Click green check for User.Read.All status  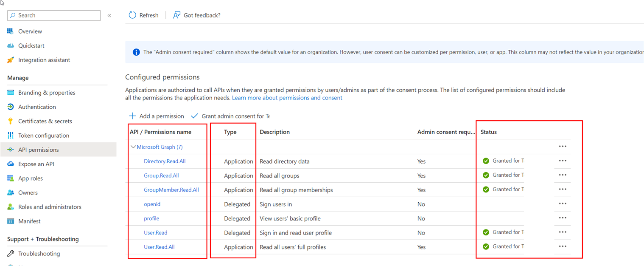[x=486, y=246]
